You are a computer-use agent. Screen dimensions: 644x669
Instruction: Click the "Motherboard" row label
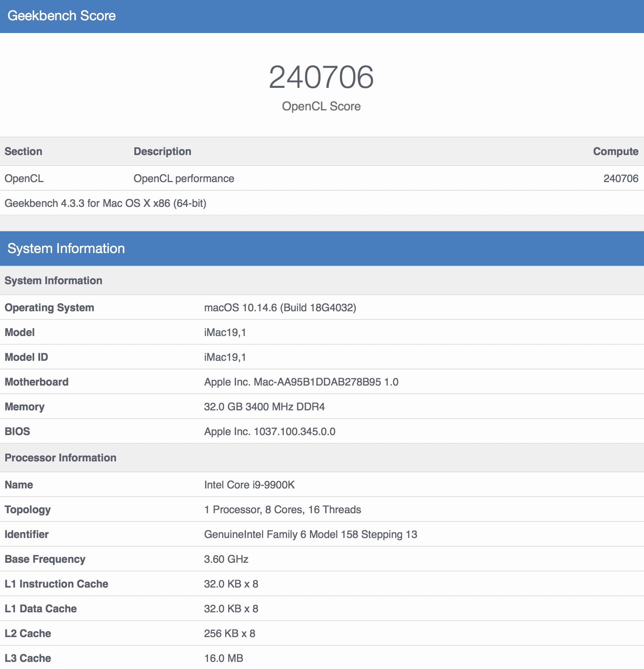coord(36,382)
